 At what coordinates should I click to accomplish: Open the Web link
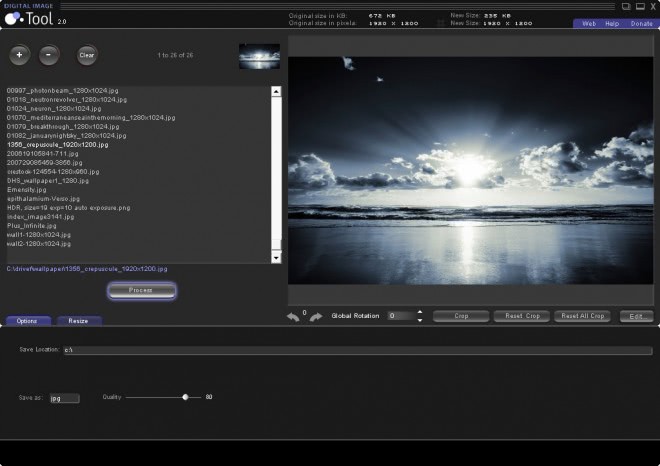click(x=589, y=23)
